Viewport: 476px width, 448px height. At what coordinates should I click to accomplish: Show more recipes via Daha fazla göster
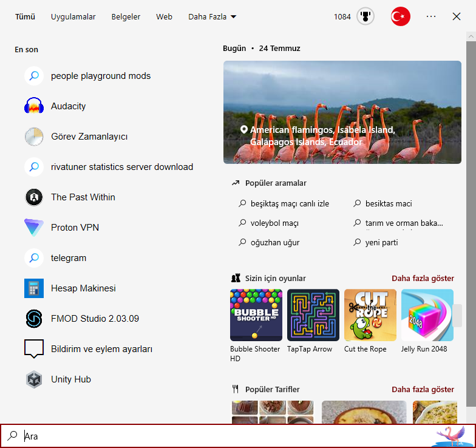[x=423, y=390]
